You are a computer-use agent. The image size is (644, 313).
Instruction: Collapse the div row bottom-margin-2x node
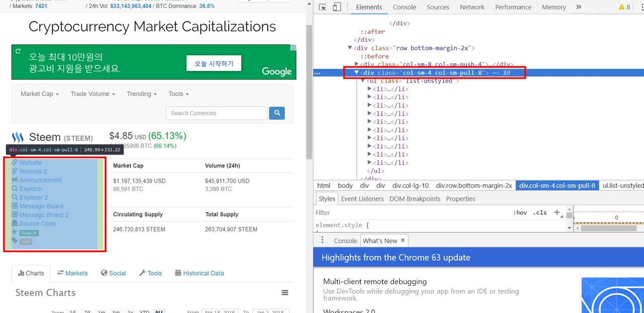click(x=350, y=48)
